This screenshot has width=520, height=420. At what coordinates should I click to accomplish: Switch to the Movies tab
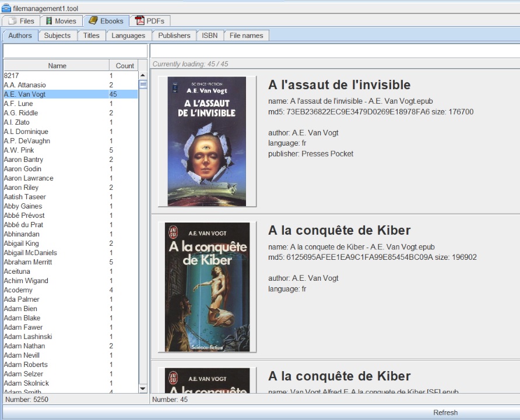click(61, 21)
